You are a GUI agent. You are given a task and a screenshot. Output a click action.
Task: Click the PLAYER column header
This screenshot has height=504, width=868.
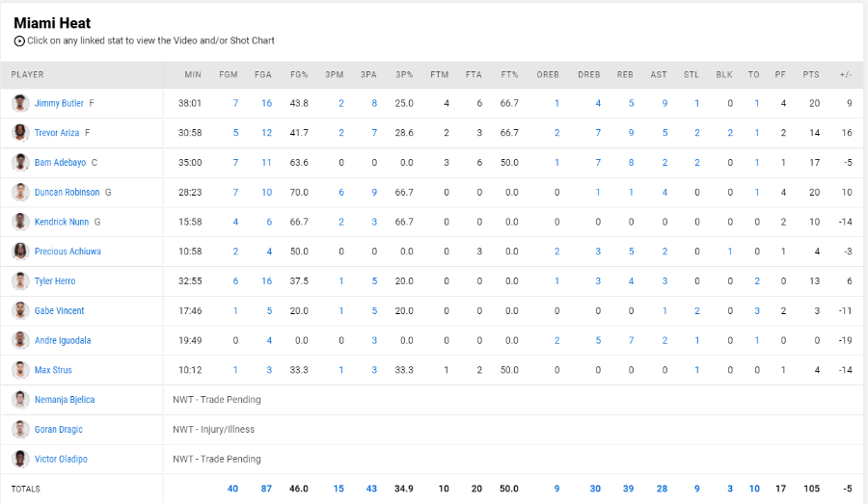tap(27, 74)
